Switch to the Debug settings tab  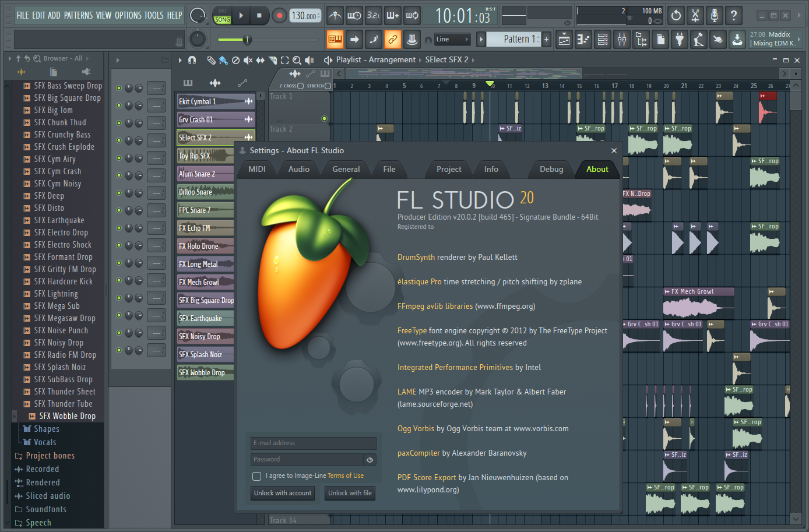coord(551,169)
